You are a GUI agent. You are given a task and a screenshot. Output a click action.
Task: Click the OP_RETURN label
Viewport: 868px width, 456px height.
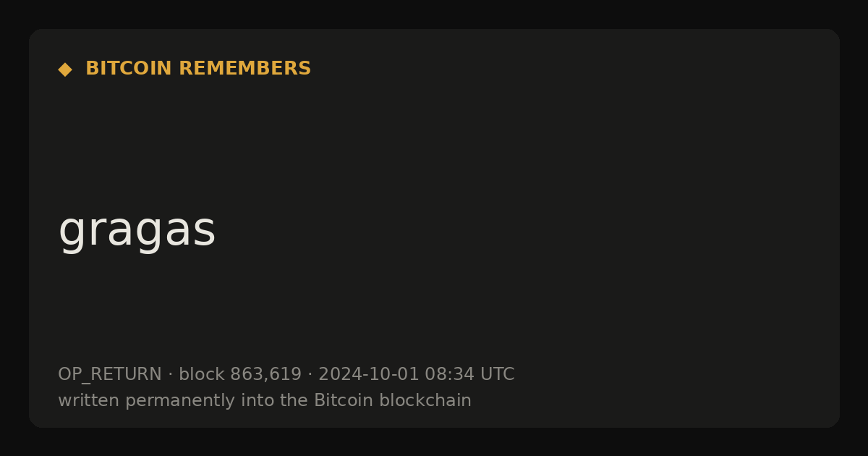pos(110,375)
